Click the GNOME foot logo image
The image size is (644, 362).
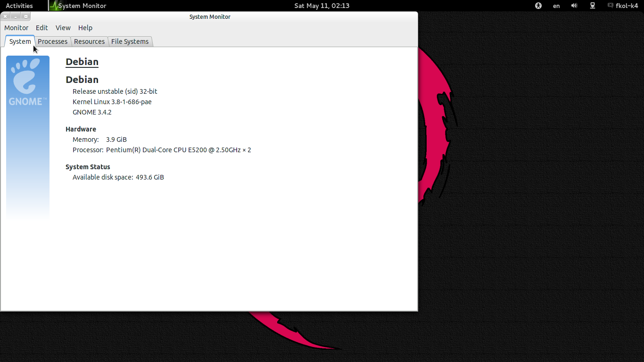tap(28, 81)
